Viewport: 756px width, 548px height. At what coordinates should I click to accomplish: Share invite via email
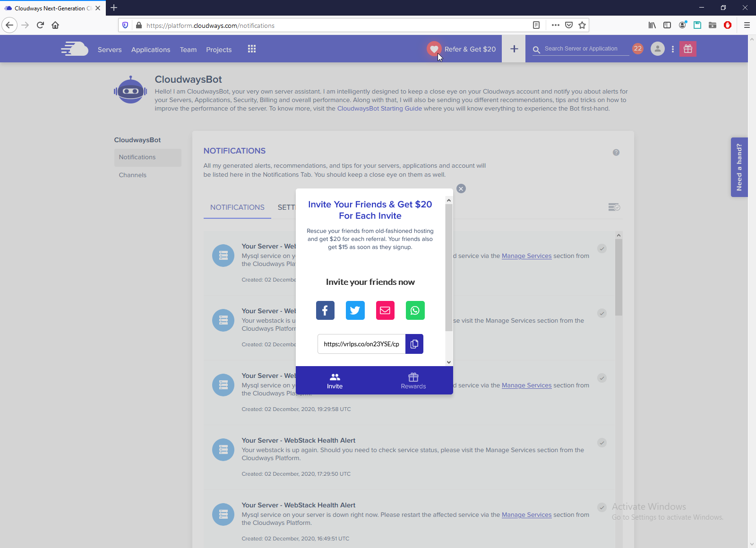[x=385, y=310]
